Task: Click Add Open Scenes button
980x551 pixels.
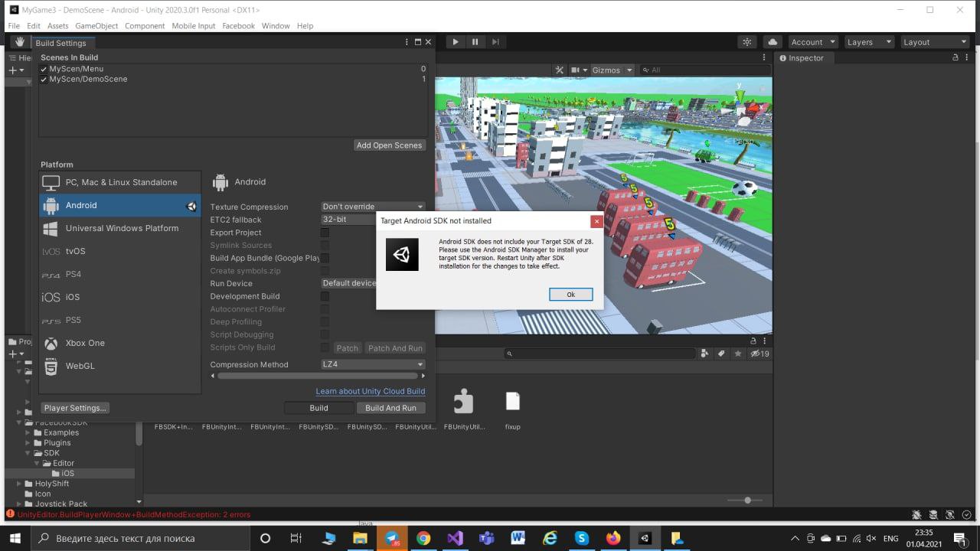Action: pyautogui.click(x=389, y=145)
